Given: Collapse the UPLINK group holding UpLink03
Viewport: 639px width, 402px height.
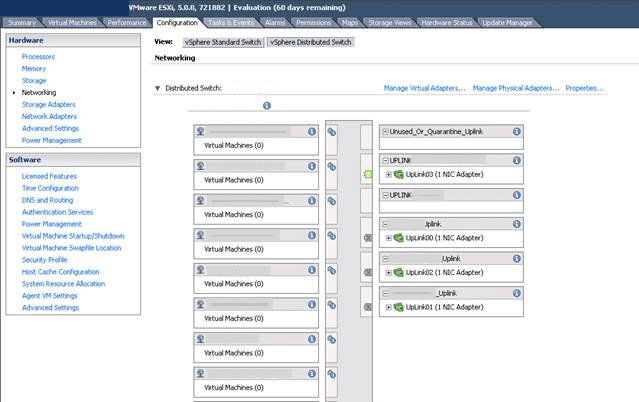Looking at the screenshot, I should point(385,161).
